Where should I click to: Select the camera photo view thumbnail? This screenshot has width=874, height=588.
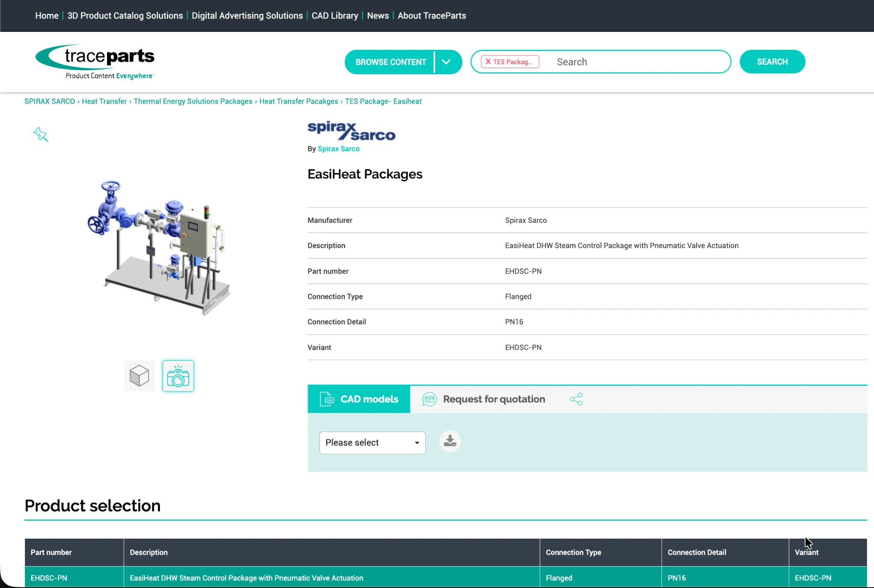point(178,376)
